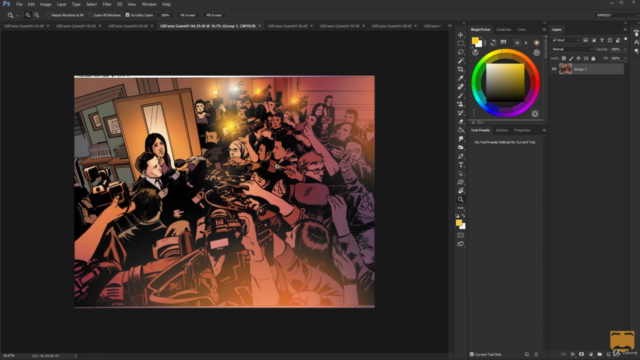Image resolution: width=640 pixels, height=360 pixels.
Task: Open the Layers panel menu
Action: coord(625,29)
